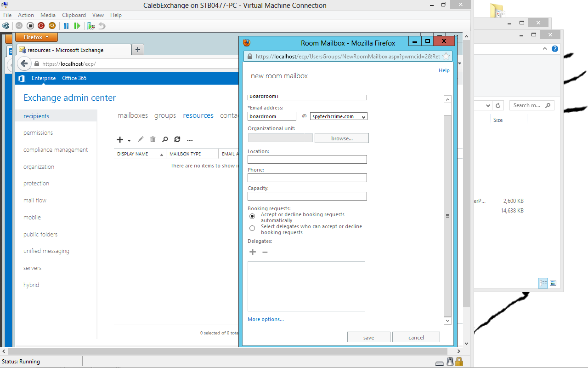Collapse the Explorer ribbon with chevron
This screenshot has width=588, height=368.
[545, 49]
